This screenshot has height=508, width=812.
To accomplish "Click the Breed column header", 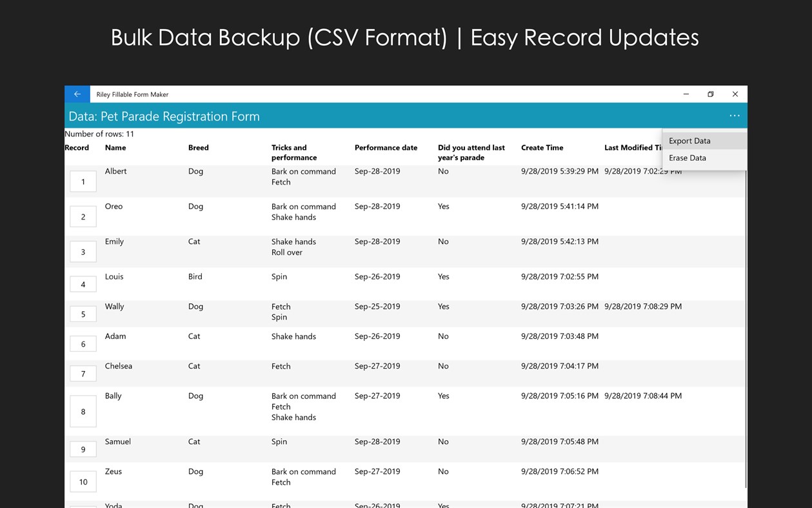I will [x=198, y=147].
